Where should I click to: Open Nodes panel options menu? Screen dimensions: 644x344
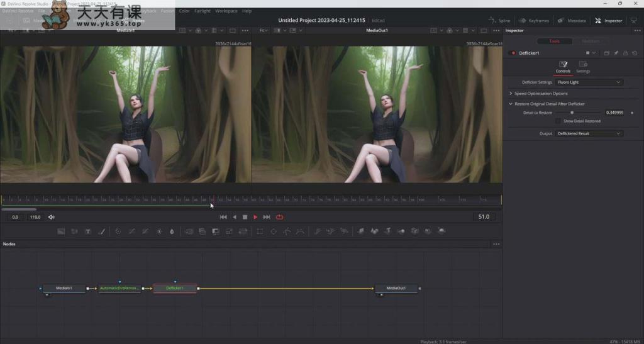point(496,244)
